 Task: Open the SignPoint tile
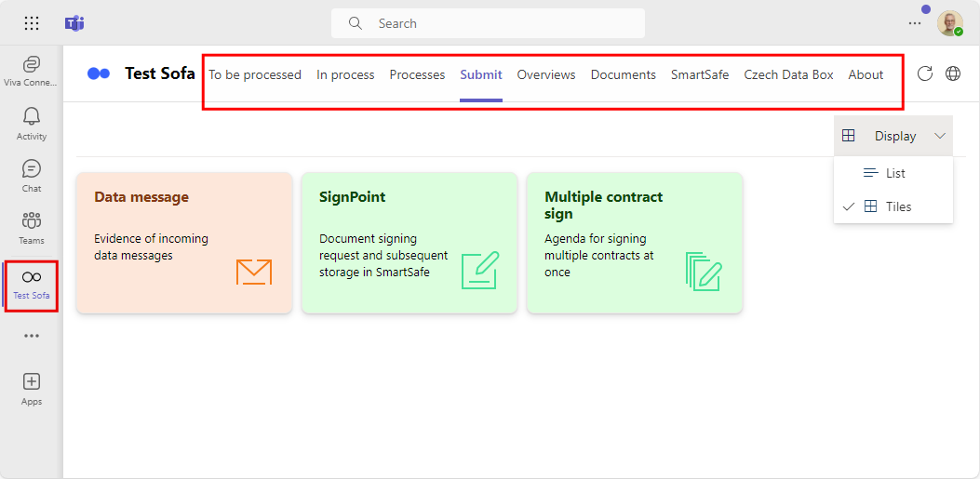409,243
